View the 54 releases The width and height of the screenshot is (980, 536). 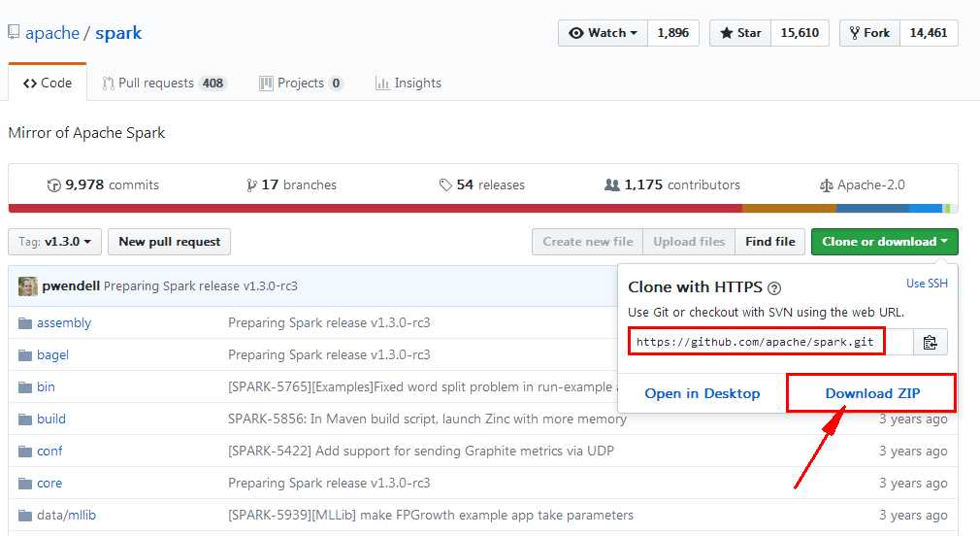coord(481,185)
